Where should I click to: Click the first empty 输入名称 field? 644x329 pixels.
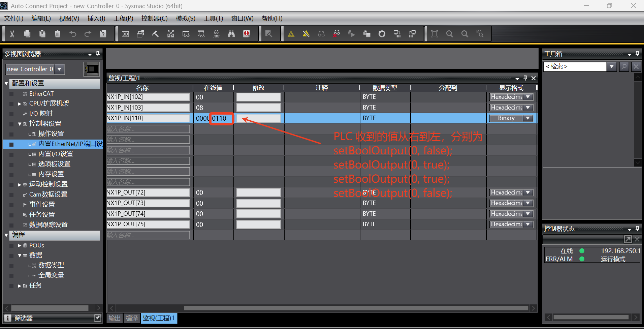pos(148,129)
